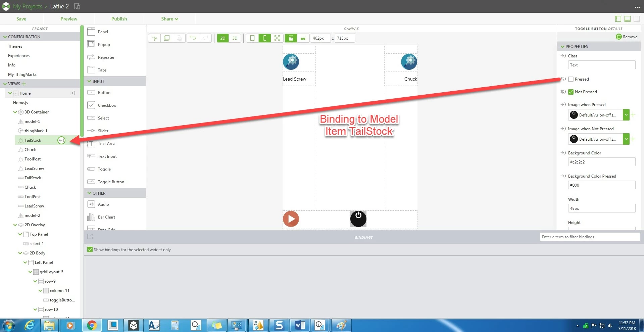The width and height of the screenshot is (644, 332).
Task: Collapse the Top Panel tree node
Action: pyautogui.click(x=20, y=234)
